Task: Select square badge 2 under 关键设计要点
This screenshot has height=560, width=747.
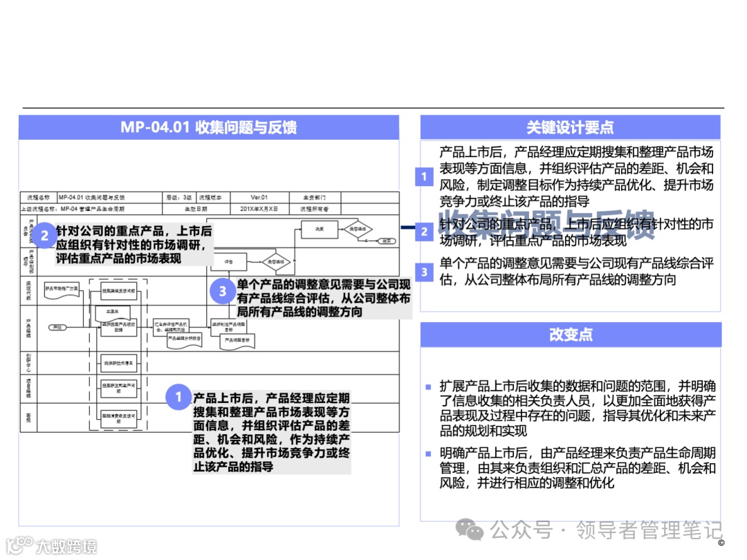Action: point(424,232)
